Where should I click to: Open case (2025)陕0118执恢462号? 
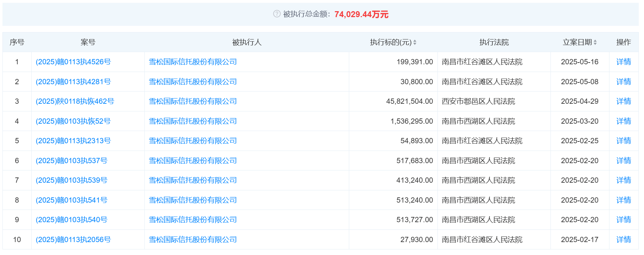[75, 101]
